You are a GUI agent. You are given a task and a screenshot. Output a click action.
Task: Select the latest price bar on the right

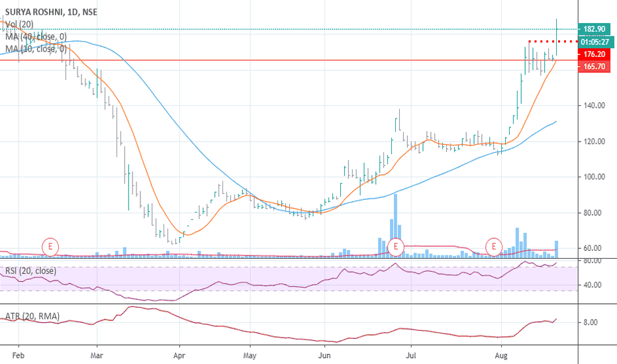(556, 37)
